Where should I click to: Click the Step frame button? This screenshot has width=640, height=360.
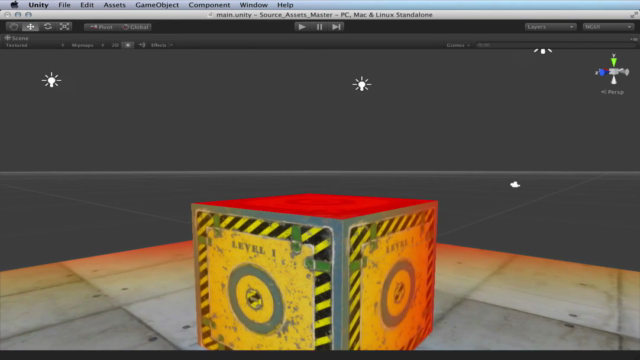(x=336, y=27)
